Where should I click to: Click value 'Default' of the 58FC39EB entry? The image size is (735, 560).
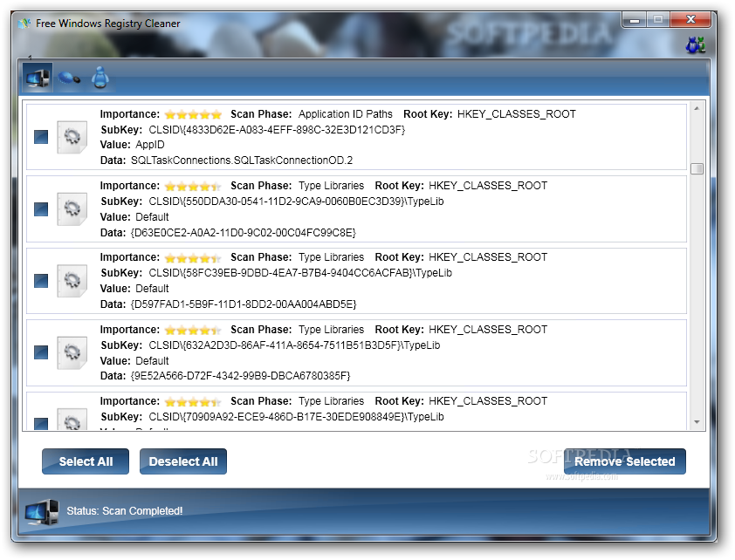pos(152,289)
